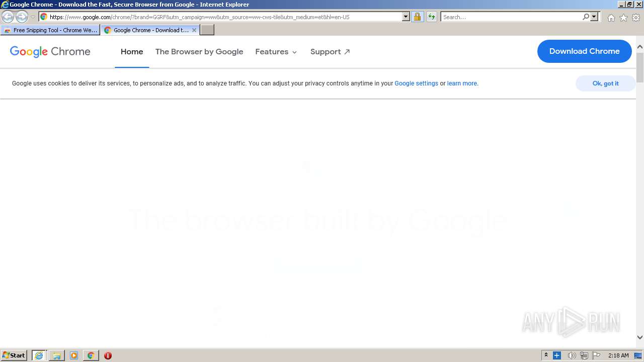Go forward with the browser Forward arrow
The height and width of the screenshot is (362, 644).
point(22,17)
